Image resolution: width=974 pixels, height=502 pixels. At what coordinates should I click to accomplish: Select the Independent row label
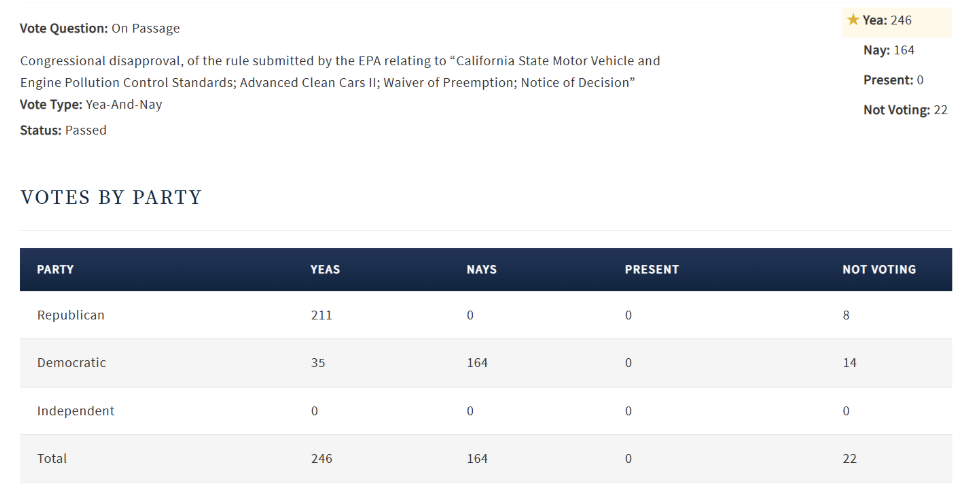[x=76, y=411]
